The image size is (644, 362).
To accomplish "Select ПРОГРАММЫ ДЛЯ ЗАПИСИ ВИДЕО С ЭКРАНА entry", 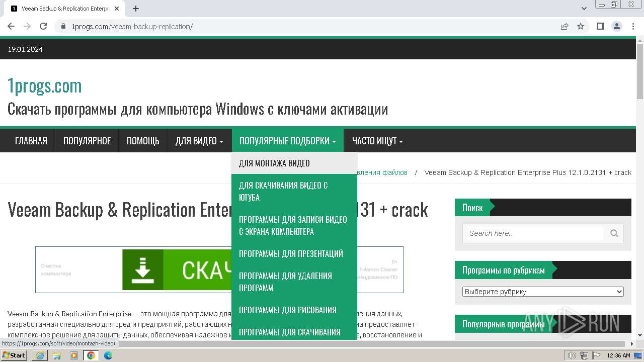I will pyautogui.click(x=294, y=226).
